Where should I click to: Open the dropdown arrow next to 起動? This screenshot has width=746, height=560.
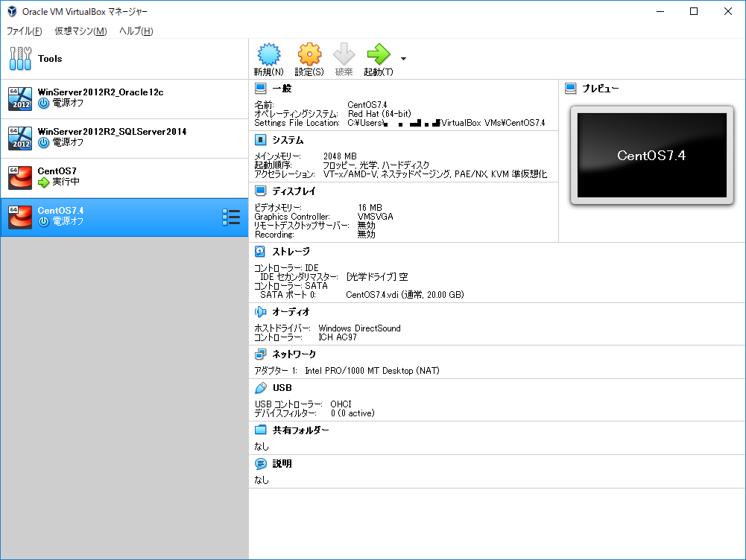pos(402,58)
